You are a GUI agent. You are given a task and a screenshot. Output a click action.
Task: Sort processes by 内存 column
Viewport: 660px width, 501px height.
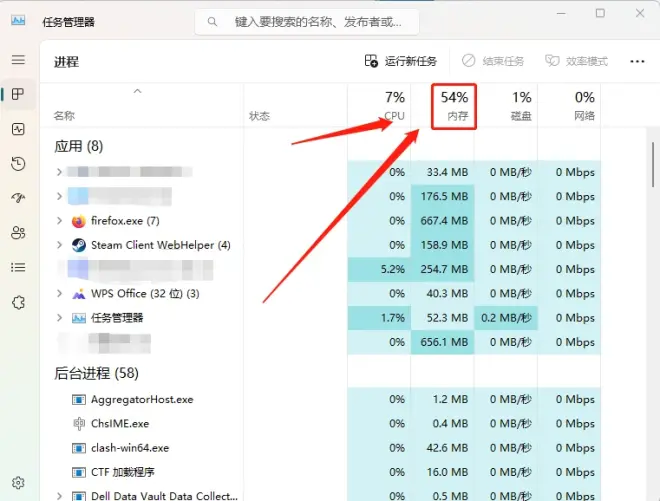point(454,106)
